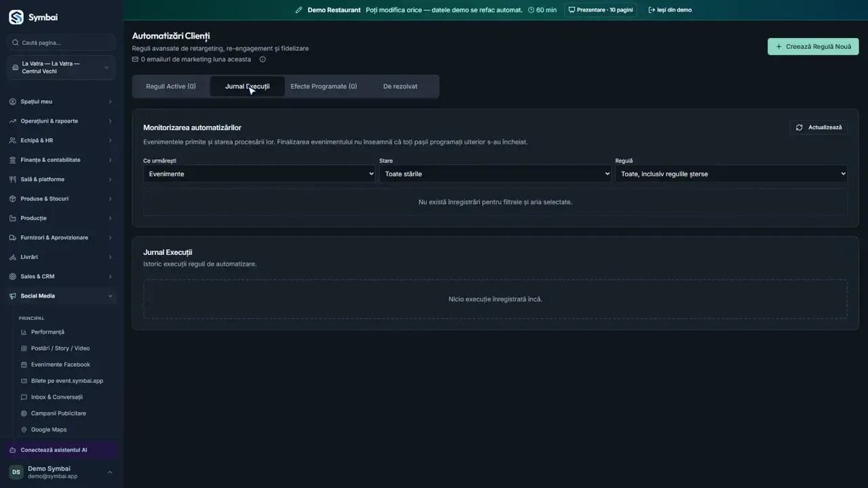
Task: Open the Ce urmărești Evenimente dropdown
Action: [x=259, y=174]
